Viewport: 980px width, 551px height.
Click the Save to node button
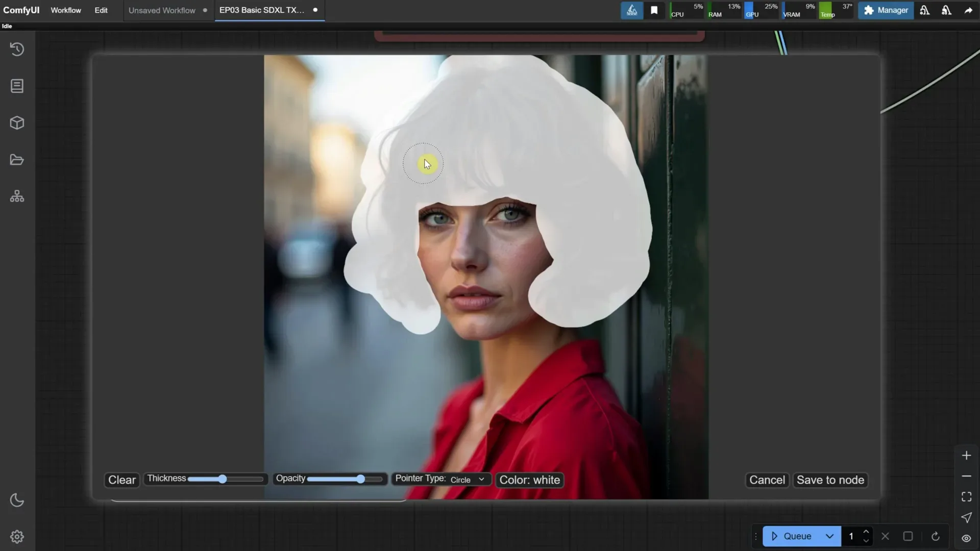pos(830,480)
